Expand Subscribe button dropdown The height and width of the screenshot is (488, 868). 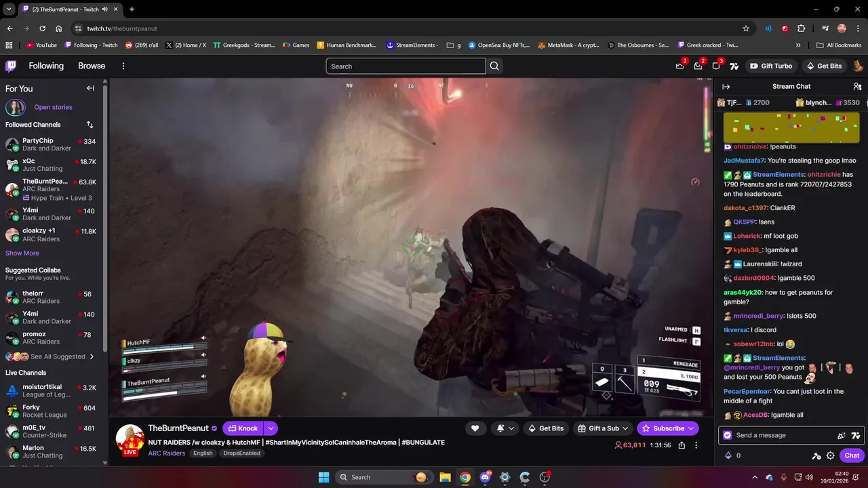tap(691, 428)
